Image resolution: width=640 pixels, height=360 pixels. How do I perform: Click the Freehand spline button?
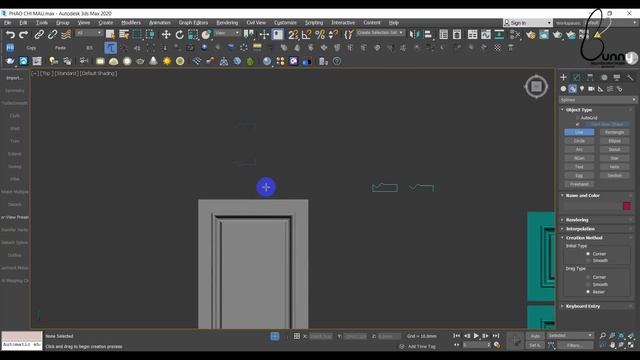(x=579, y=184)
